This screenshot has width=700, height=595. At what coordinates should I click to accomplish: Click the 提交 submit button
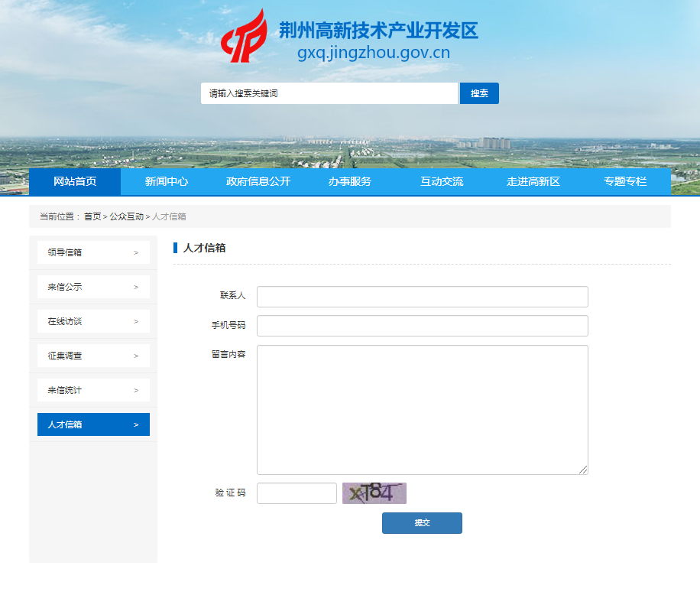[422, 523]
